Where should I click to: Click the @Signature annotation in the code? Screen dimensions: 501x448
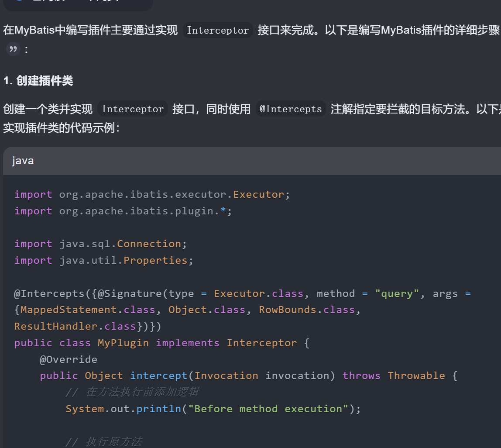coord(130,293)
